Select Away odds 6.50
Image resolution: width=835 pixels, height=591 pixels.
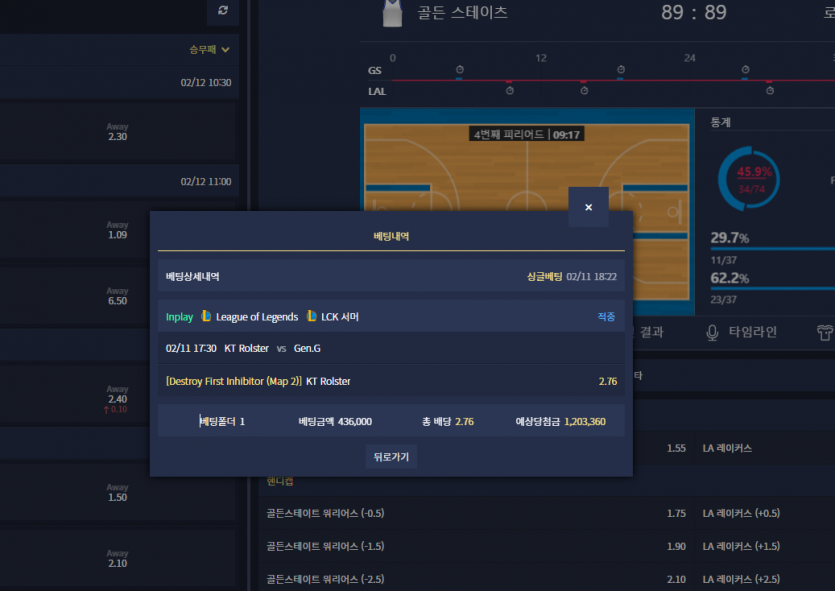pos(118,296)
